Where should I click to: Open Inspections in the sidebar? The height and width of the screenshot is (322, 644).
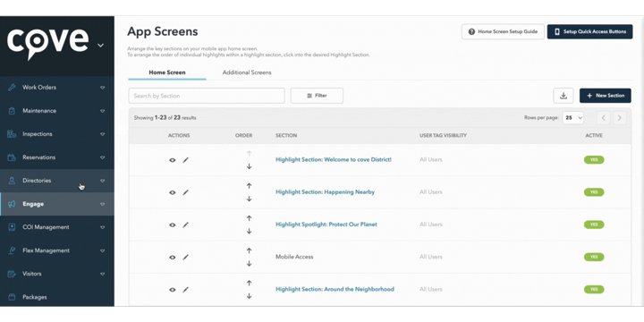(x=57, y=134)
